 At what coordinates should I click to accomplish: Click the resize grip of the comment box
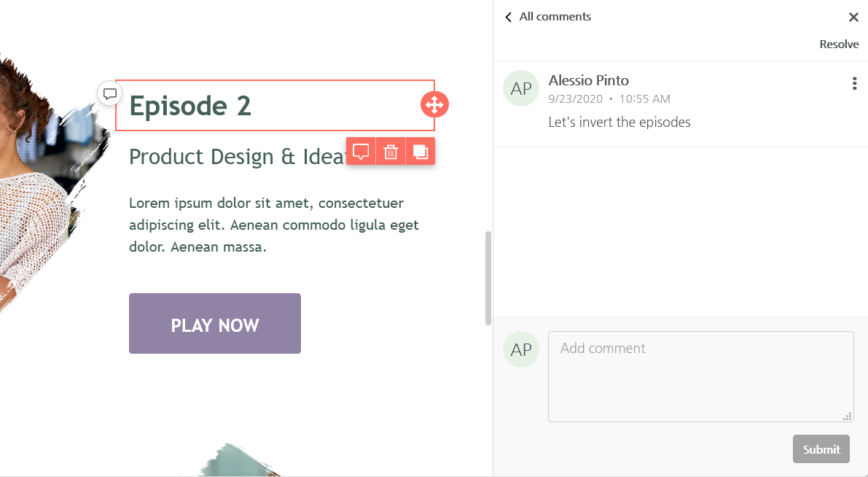click(x=848, y=416)
